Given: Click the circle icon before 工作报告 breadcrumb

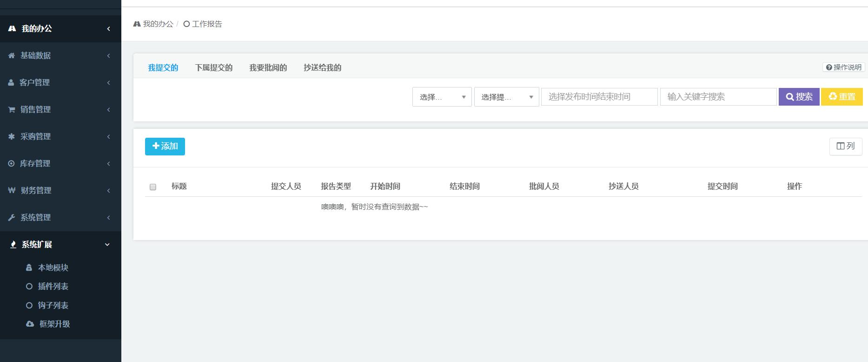Looking at the screenshot, I should click(186, 24).
